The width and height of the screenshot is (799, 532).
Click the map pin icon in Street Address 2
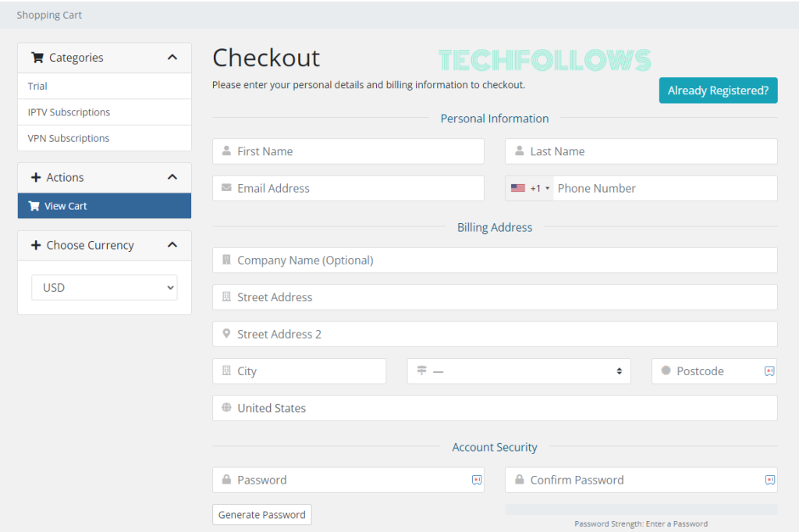227,334
